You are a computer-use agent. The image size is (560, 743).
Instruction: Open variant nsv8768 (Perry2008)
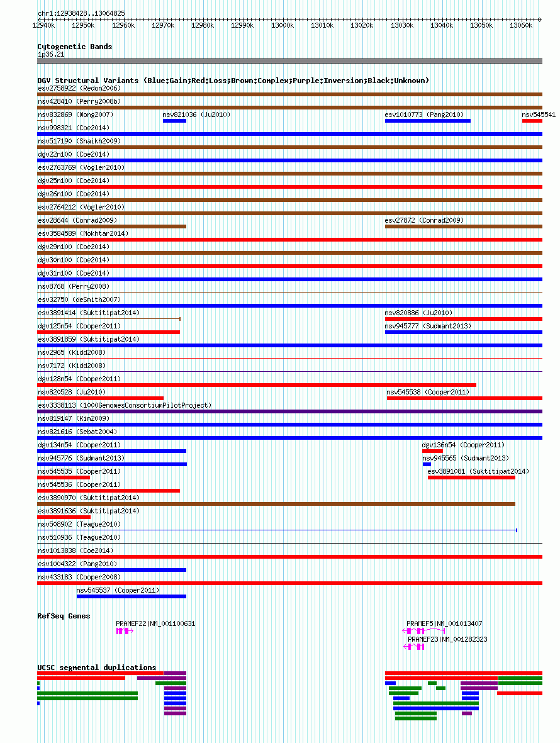[x=74, y=287]
